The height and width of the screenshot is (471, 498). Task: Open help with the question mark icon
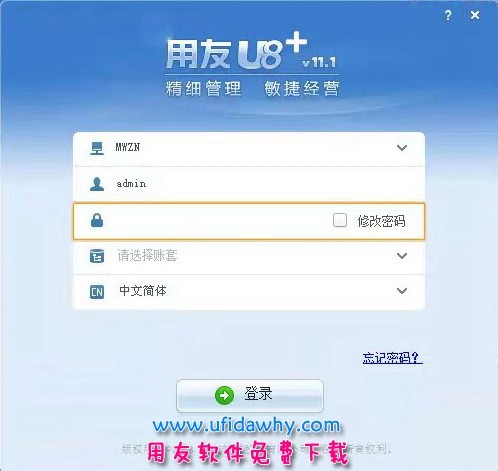(x=448, y=15)
